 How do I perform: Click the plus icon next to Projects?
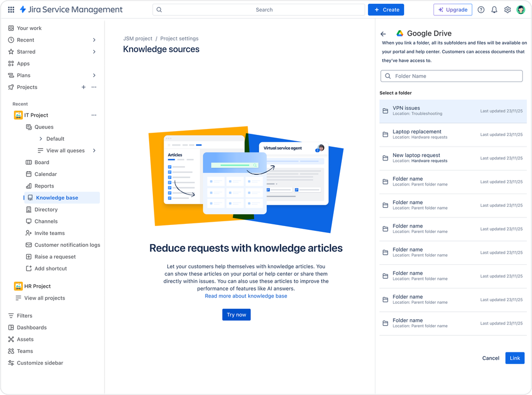(84, 87)
